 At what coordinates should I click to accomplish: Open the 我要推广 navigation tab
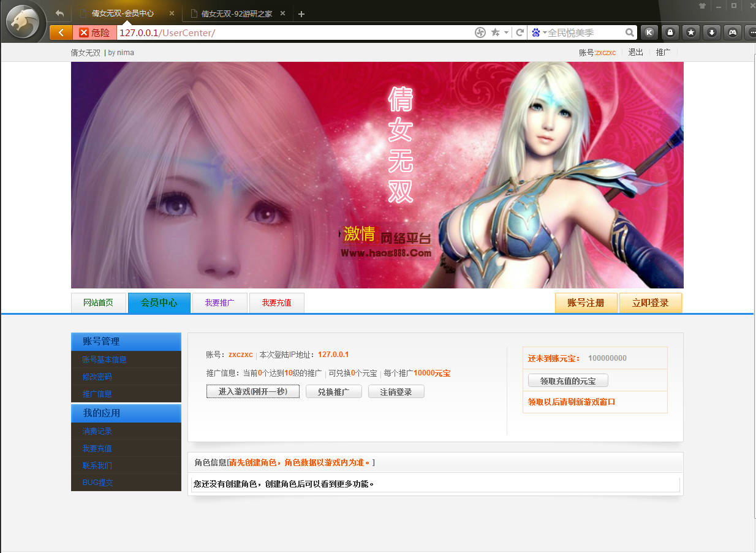click(220, 303)
